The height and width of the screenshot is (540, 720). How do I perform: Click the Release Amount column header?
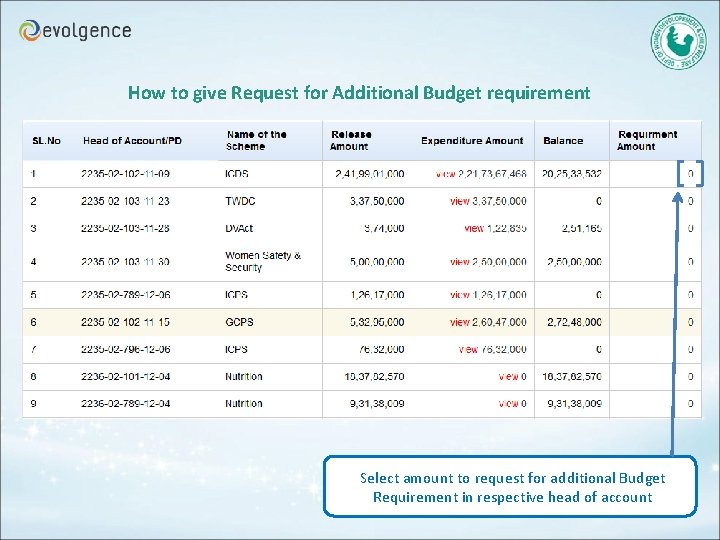click(351, 141)
